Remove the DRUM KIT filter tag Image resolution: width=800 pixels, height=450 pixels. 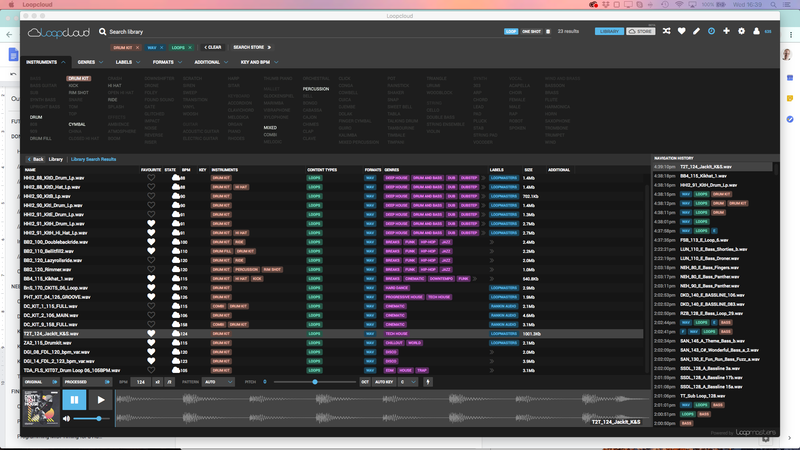tap(137, 47)
